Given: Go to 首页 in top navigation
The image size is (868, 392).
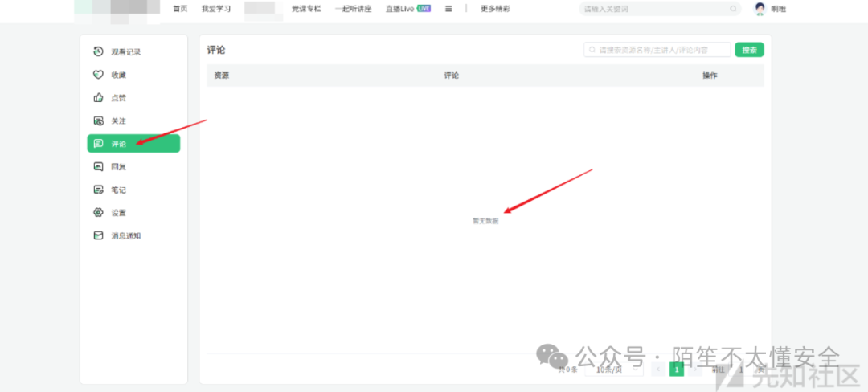Looking at the screenshot, I should (180, 9).
